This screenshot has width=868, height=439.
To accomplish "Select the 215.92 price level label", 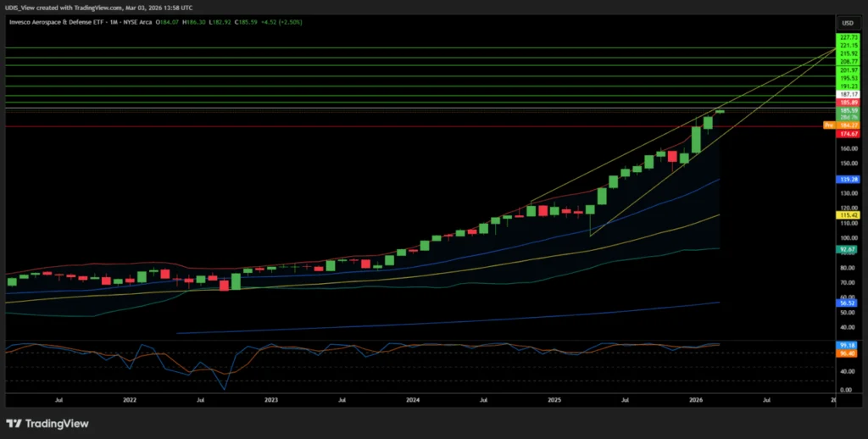I will pyautogui.click(x=849, y=53).
